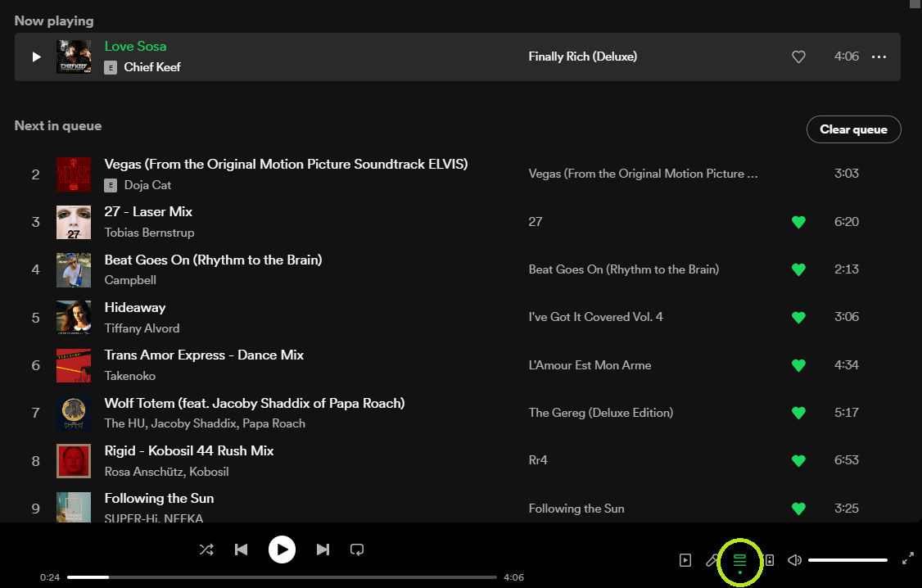Viewport: 922px width, 588px height.
Task: Open the album link labeled 27
Action: [x=535, y=222]
